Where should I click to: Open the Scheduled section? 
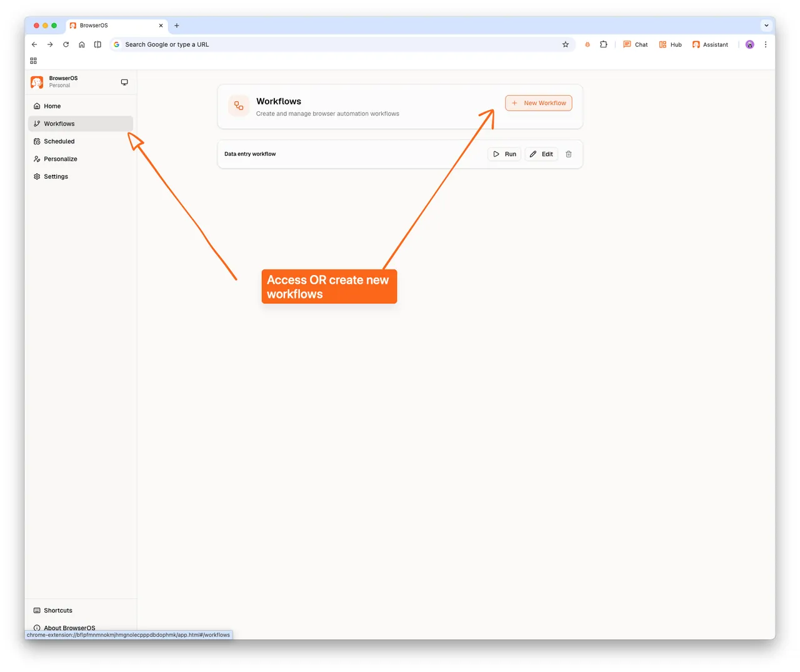point(81,141)
